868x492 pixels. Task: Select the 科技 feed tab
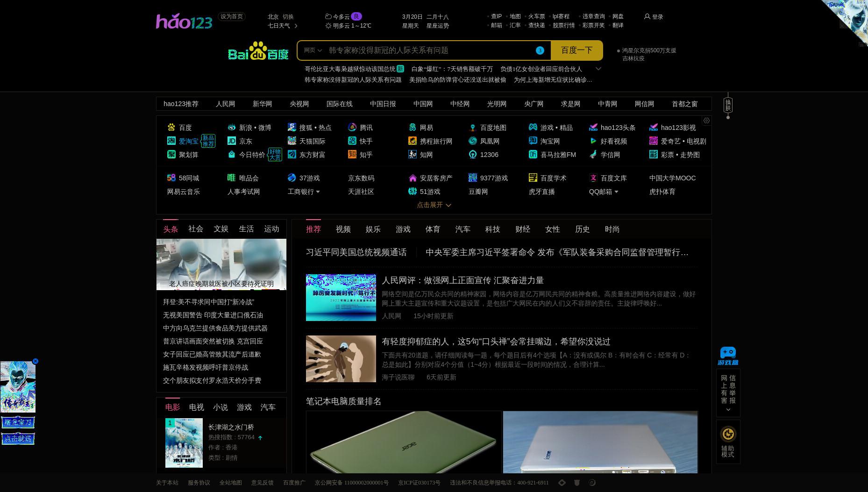[493, 229]
